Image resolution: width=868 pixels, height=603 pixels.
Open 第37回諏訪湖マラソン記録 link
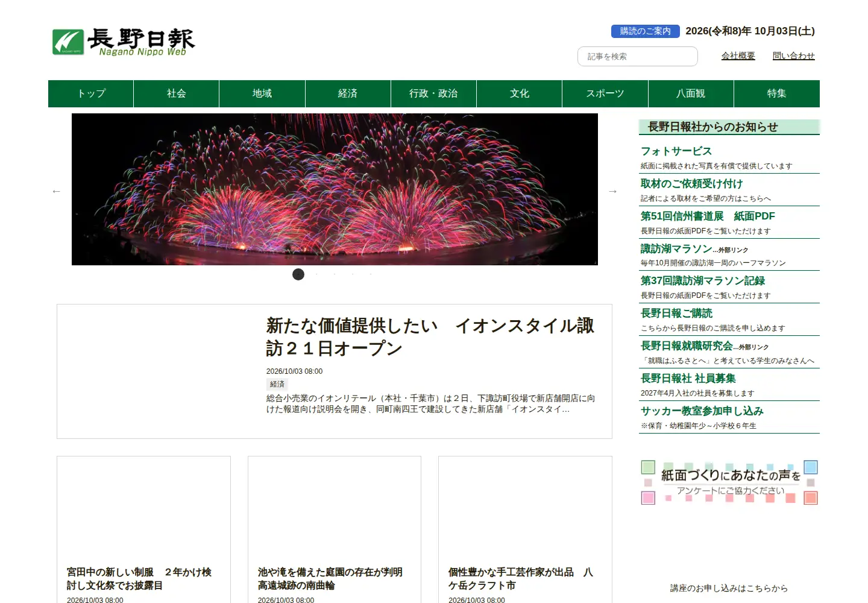point(703,280)
